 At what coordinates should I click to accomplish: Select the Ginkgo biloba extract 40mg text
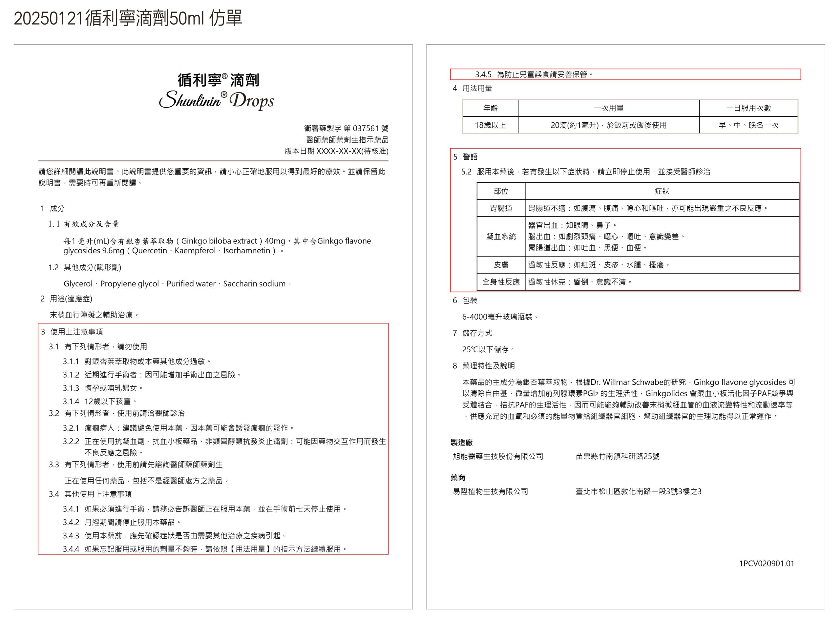point(217,245)
